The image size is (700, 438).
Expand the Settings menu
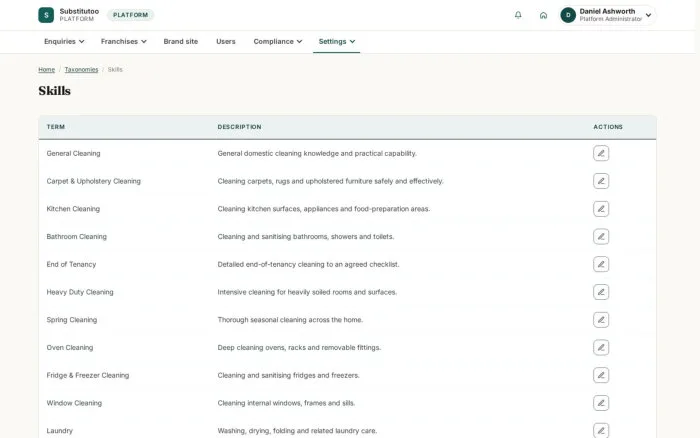[337, 41]
